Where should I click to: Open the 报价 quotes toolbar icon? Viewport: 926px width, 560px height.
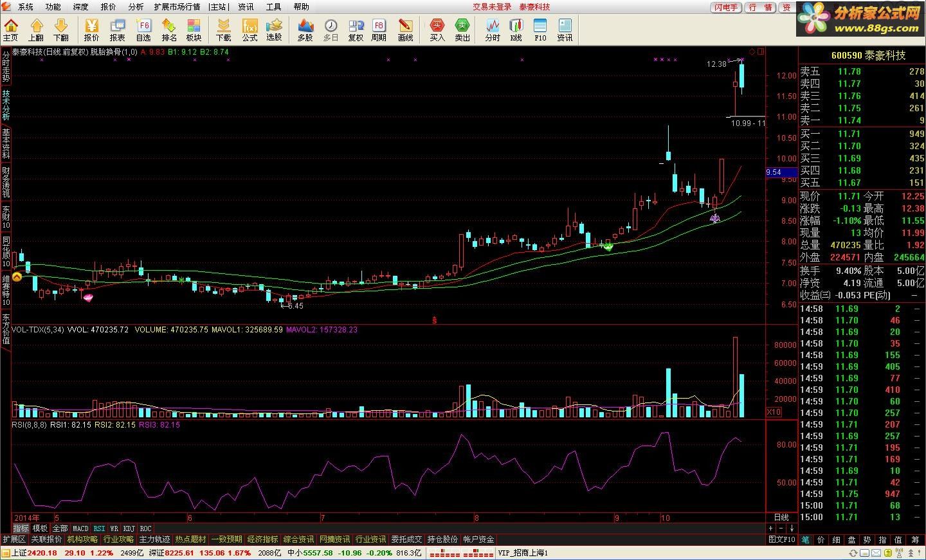91,30
